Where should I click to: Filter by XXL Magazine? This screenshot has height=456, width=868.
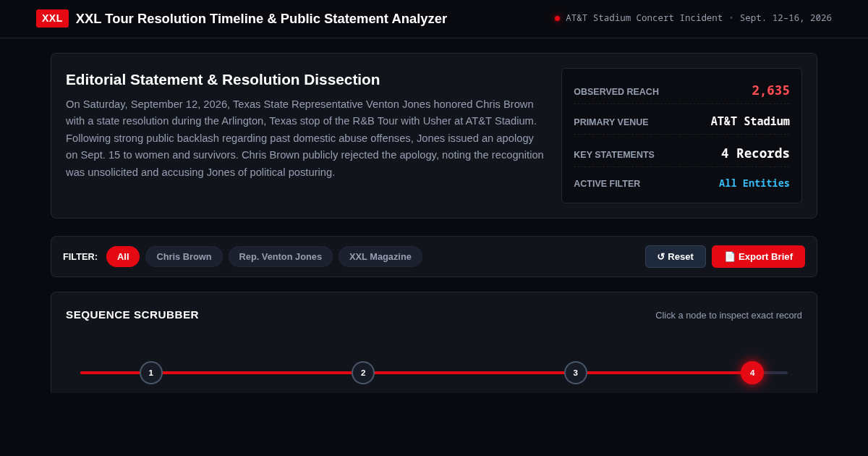pyautogui.click(x=380, y=256)
